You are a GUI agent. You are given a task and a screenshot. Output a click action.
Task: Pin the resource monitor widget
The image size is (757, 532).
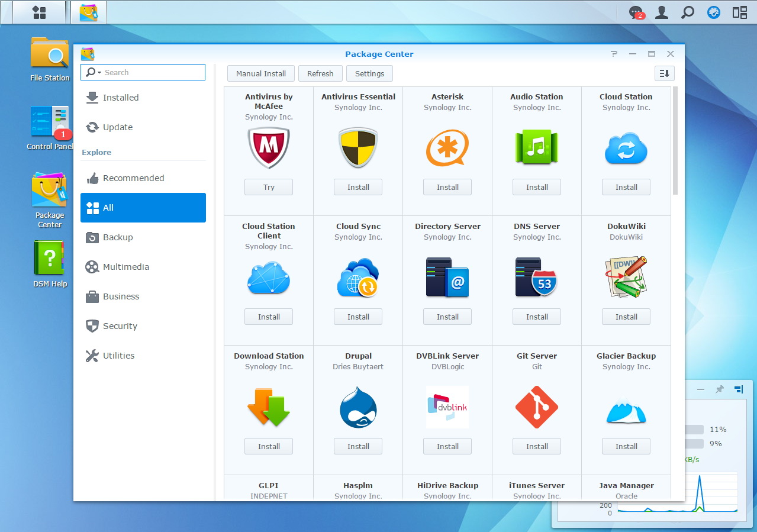720,389
